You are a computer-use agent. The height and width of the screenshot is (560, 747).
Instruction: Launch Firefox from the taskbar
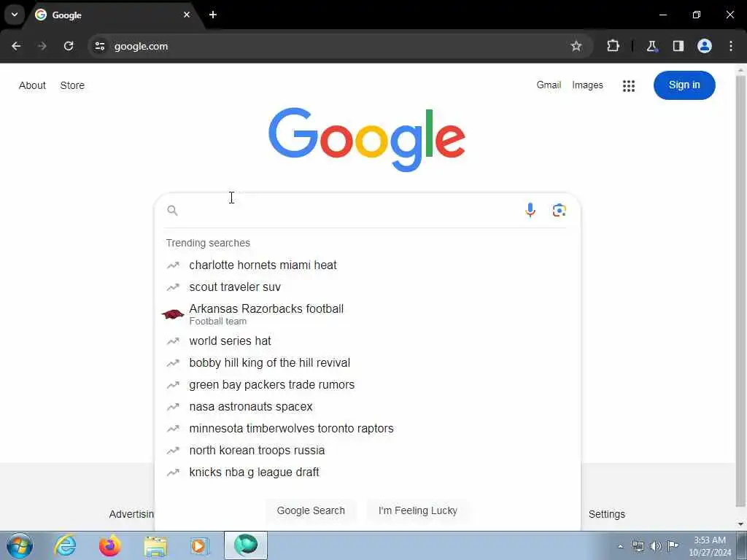tap(110, 545)
